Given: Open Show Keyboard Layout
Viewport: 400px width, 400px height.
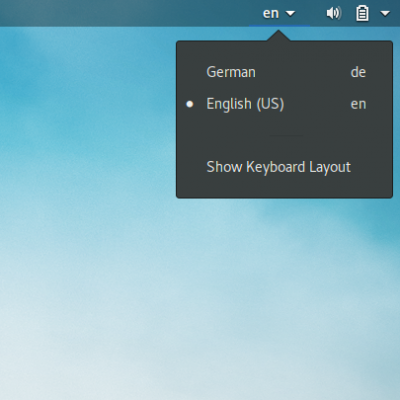Looking at the screenshot, I should pyautogui.click(x=284, y=167).
